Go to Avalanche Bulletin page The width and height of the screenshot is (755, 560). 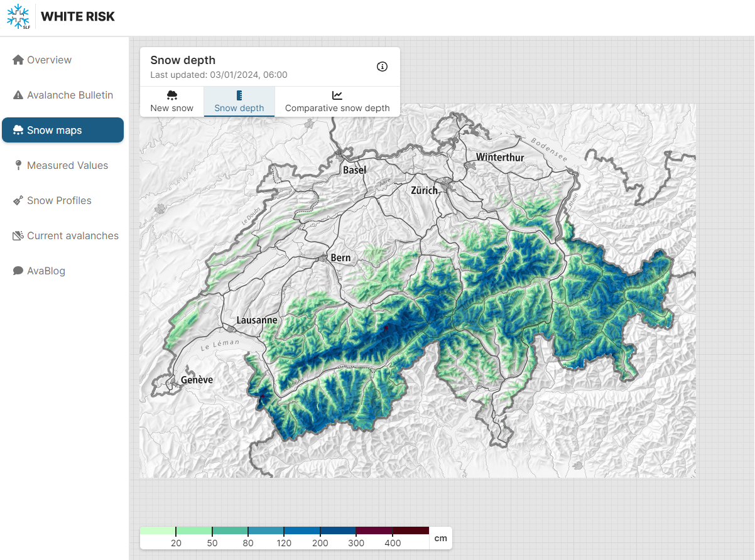(x=70, y=95)
